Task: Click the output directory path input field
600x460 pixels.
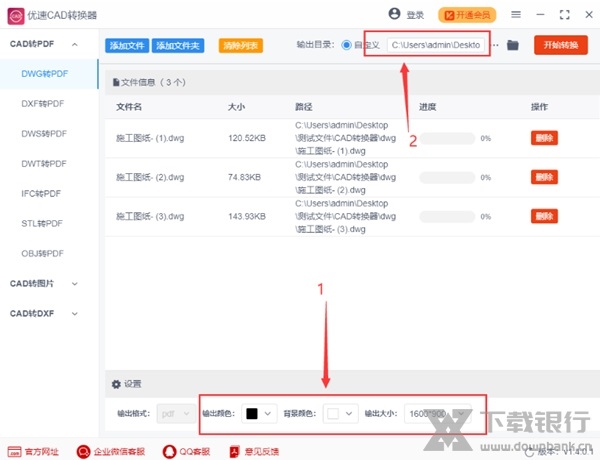Action: click(x=436, y=45)
